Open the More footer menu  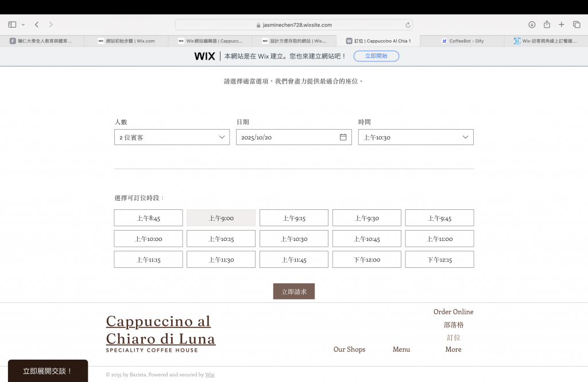pyautogui.click(x=454, y=349)
